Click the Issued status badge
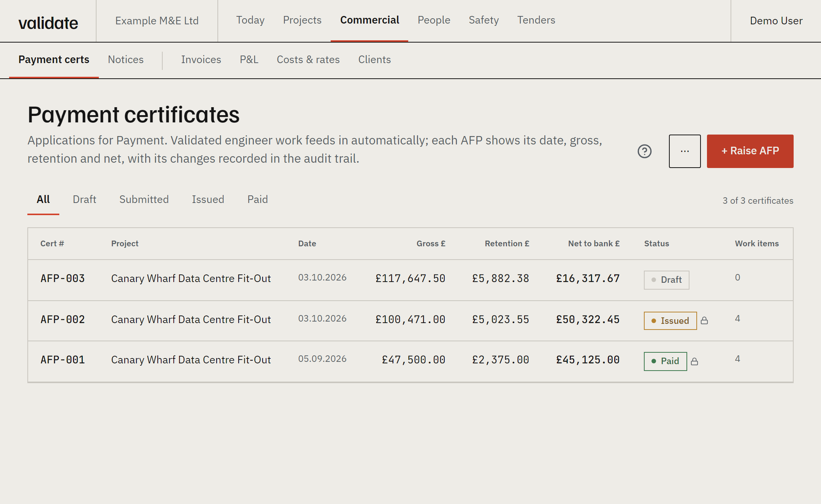 [x=670, y=321]
